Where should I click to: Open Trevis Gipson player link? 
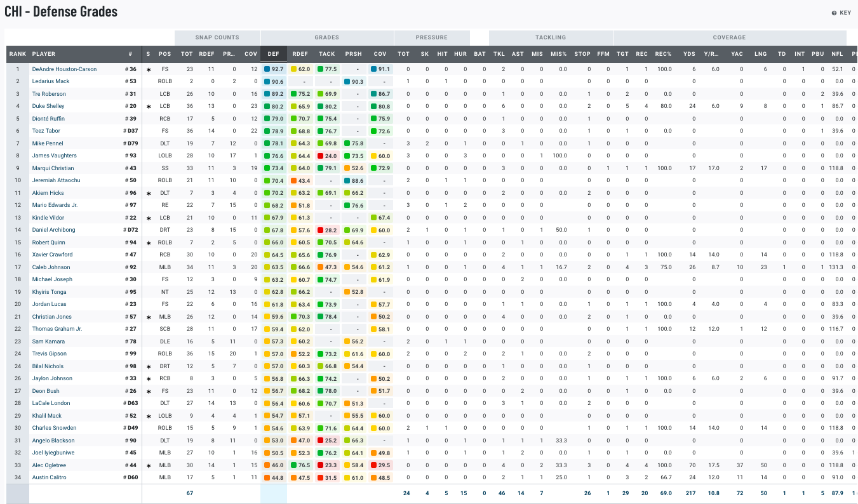pyautogui.click(x=50, y=354)
